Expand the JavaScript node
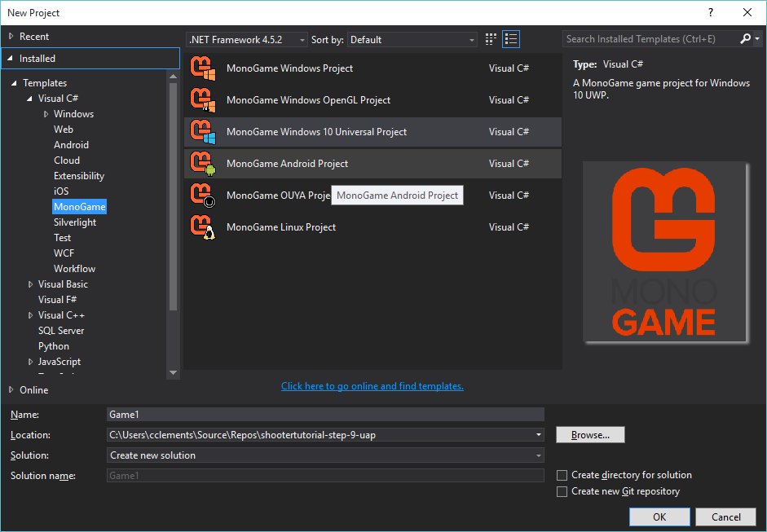 [30, 362]
